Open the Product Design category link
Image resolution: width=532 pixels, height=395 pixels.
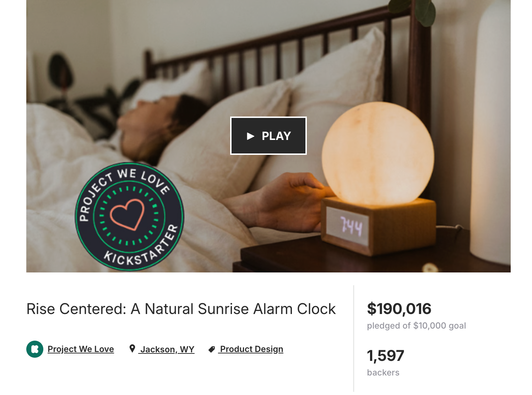pyautogui.click(x=251, y=349)
